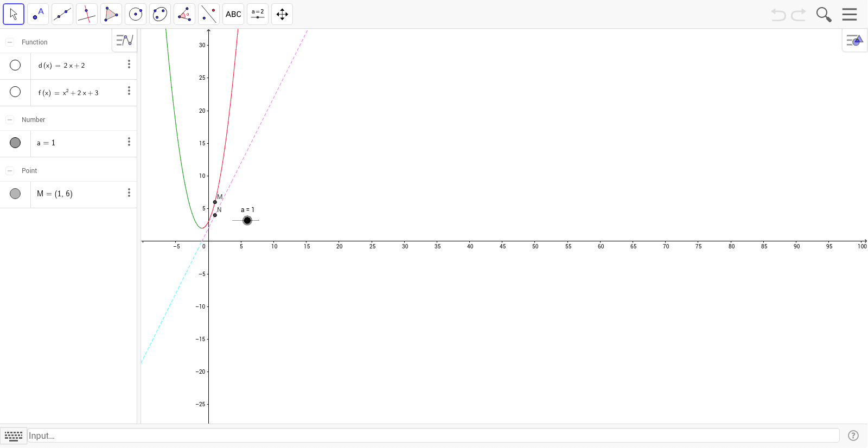Click the a = 1 slider label in graph
The height and width of the screenshot is (448, 868).
click(x=247, y=210)
